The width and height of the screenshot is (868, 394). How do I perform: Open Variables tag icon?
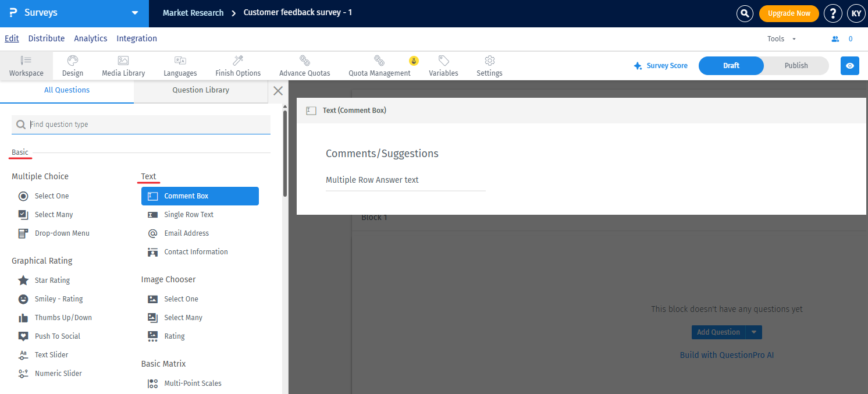[443, 61]
